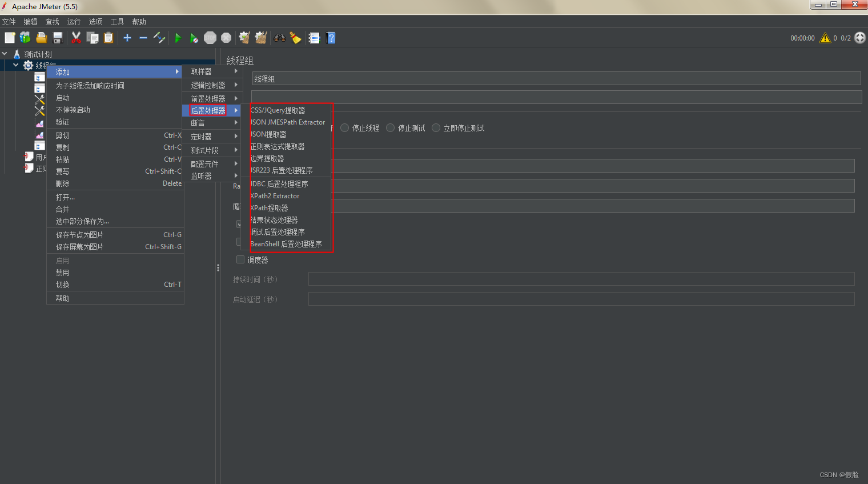This screenshot has width=868, height=484.
Task: Open the Templates icon in toolbar
Action: point(25,38)
